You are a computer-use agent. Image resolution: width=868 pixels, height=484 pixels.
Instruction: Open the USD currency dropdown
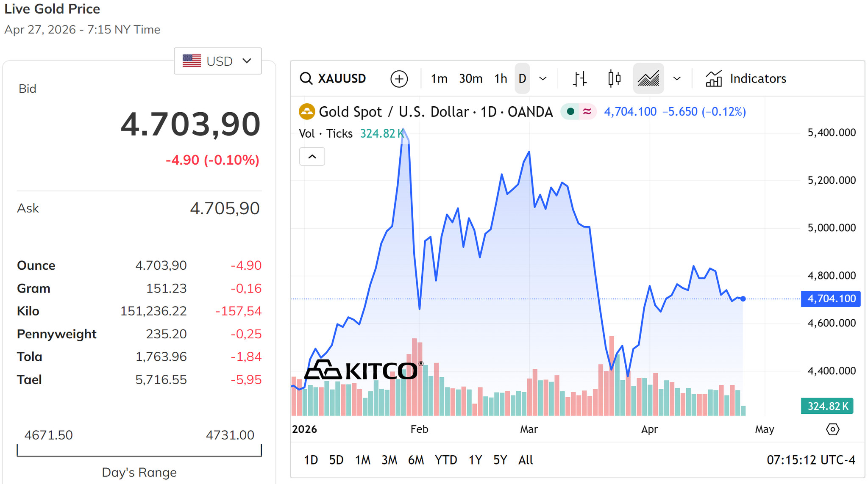coord(217,61)
